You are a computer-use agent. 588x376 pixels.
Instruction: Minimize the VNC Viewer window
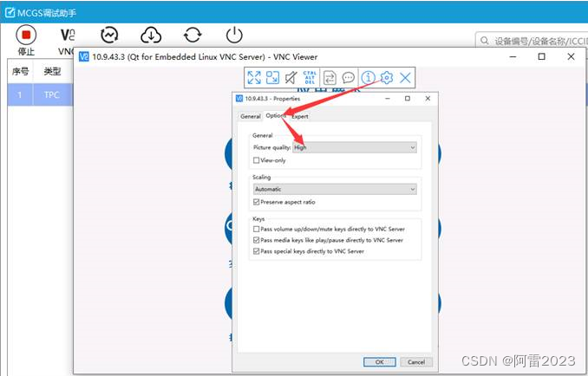(513, 56)
